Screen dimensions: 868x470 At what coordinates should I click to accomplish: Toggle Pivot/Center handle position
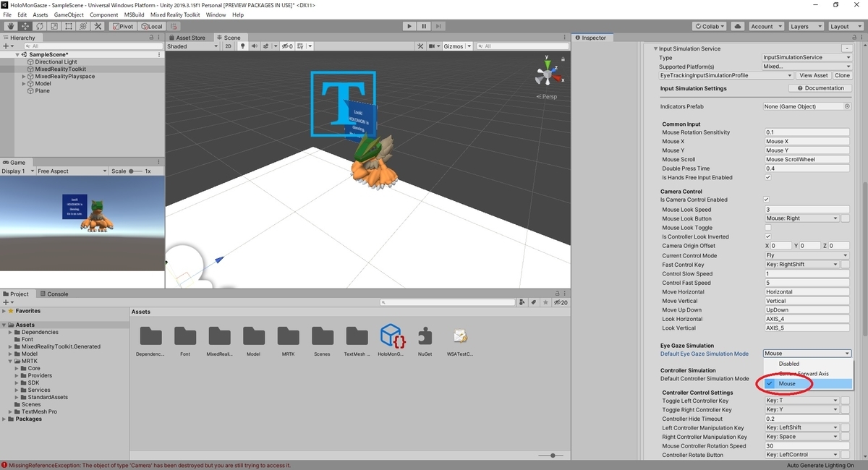pyautogui.click(x=123, y=26)
